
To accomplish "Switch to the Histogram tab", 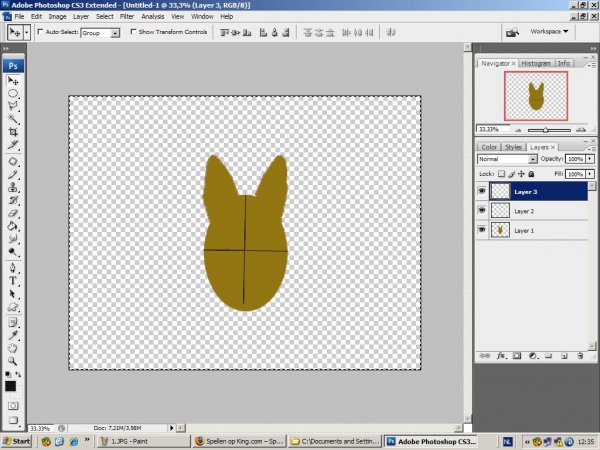I will pyautogui.click(x=536, y=64).
